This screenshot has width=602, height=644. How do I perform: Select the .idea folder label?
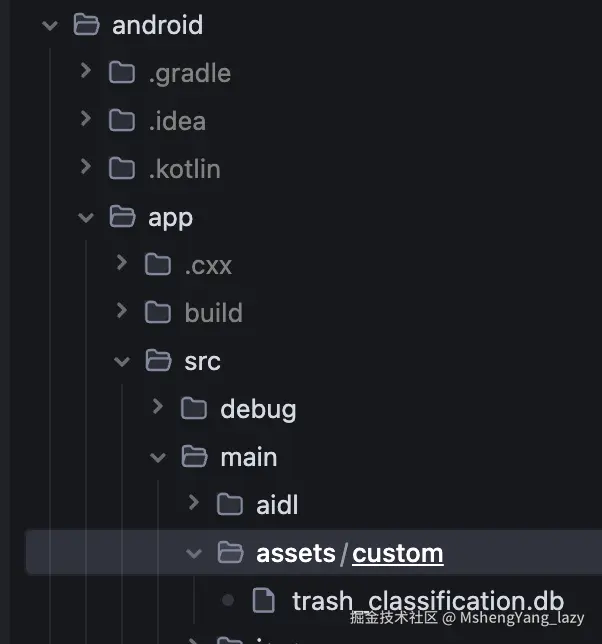[x=177, y=121]
